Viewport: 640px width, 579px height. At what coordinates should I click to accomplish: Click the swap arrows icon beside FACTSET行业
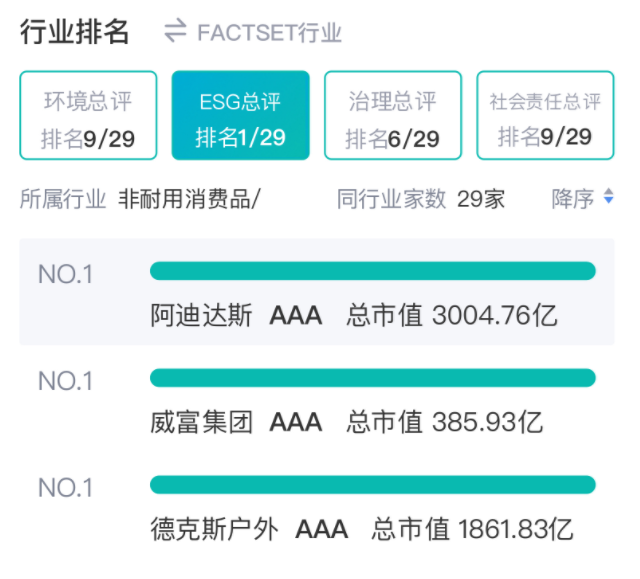175,32
